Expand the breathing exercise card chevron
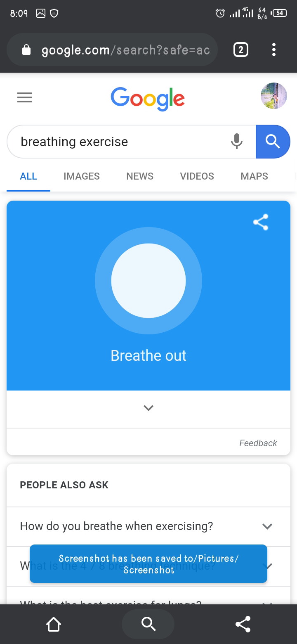 point(148,408)
